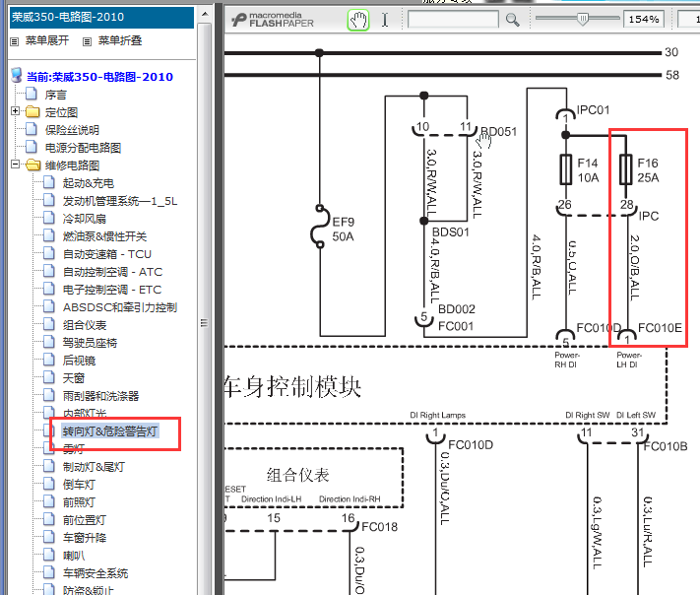Click the FlashPaper logo
This screenshot has height=595, width=700.
click(274, 20)
